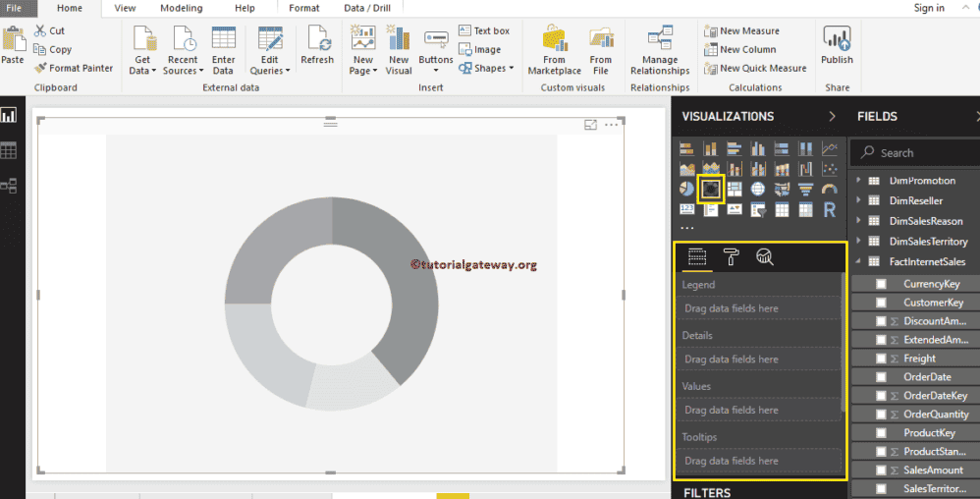Open the Get Data dropdown
Image resolution: width=980 pixels, height=499 pixels.
(143, 51)
